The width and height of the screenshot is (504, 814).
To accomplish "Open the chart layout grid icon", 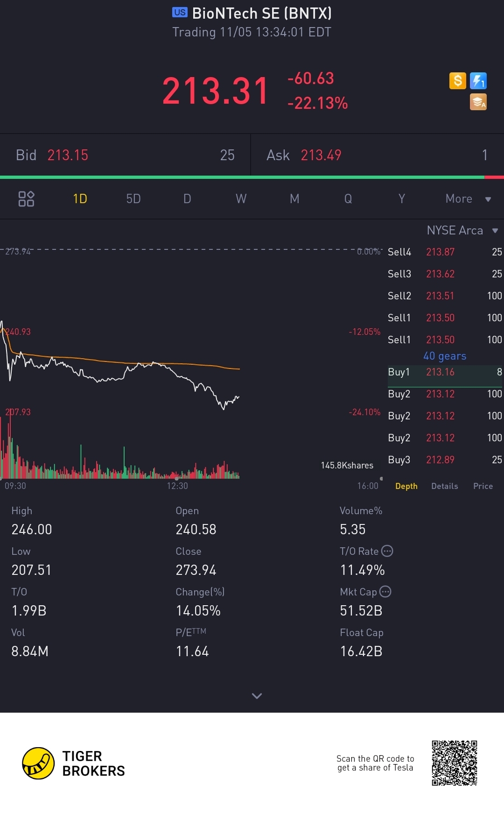I will (26, 198).
